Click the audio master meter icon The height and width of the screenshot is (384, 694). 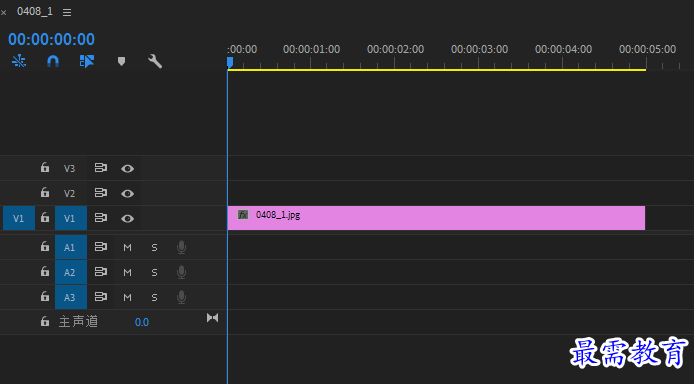212,318
